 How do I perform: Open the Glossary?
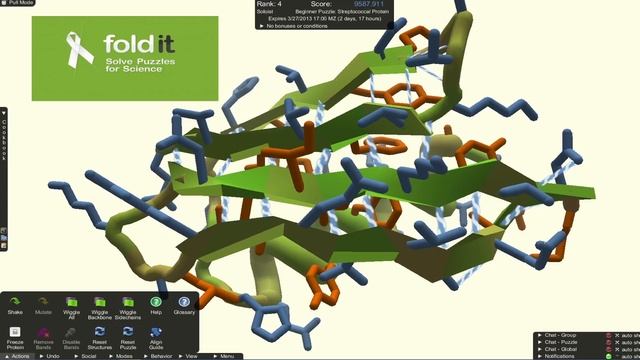coord(184,306)
